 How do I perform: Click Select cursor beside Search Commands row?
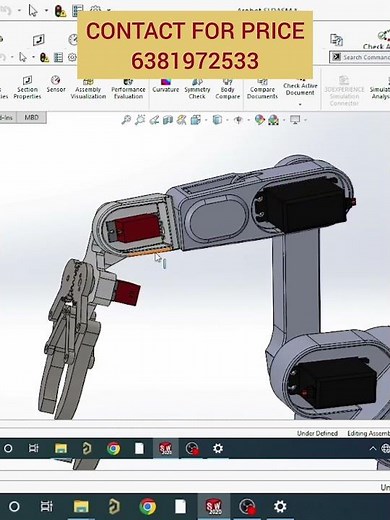click(x=23, y=57)
